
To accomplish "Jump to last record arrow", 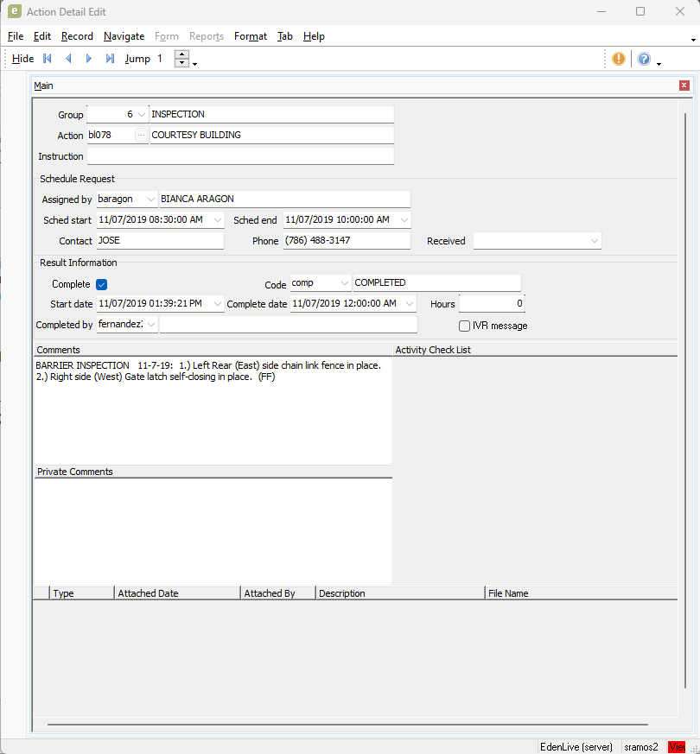I will point(110,59).
